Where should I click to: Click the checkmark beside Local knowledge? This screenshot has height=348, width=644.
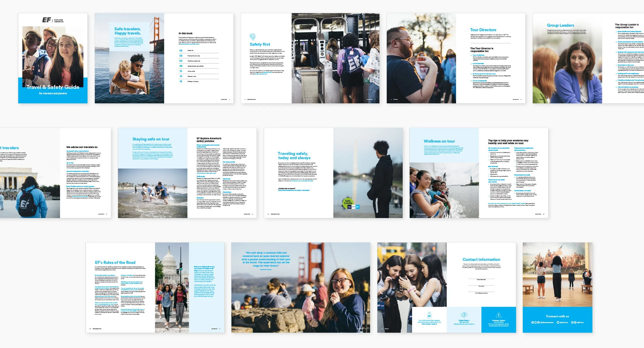click(x=471, y=64)
